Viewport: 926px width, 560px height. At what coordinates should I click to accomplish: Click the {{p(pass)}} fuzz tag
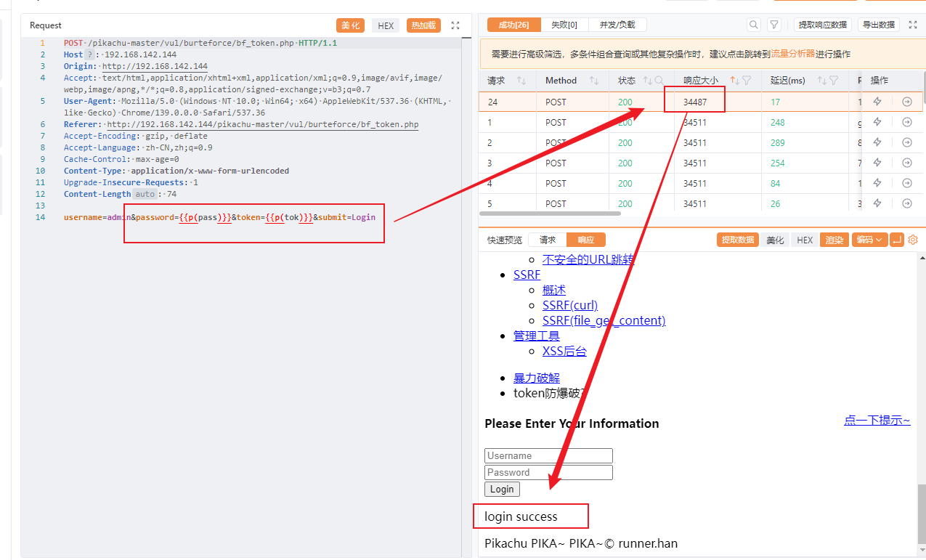[x=206, y=217]
